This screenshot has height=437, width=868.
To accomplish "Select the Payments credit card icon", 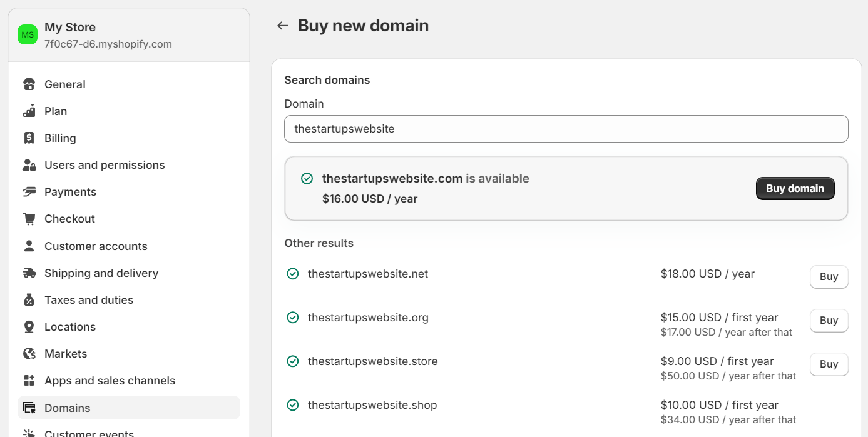I will point(29,191).
